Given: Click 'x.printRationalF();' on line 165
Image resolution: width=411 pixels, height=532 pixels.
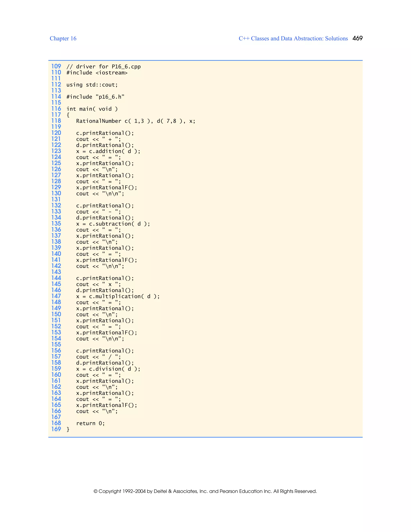Looking at the screenshot, I should [x=107, y=405].
